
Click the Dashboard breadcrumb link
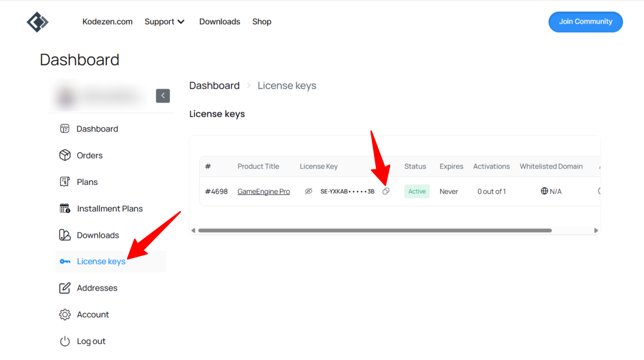215,85
